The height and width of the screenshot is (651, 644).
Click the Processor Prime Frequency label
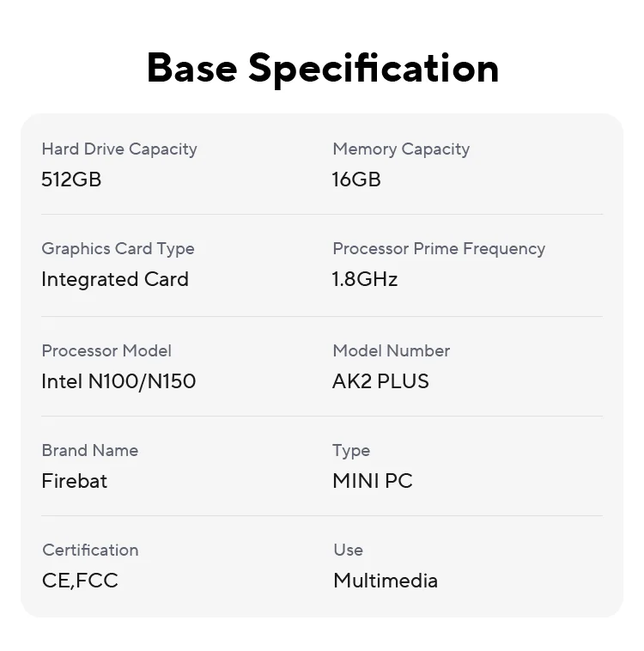point(439,248)
